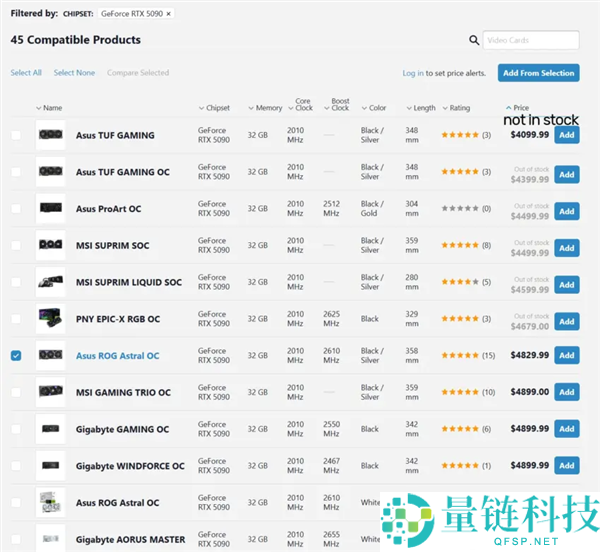Check the PNY EPIC-X RGB OC checkbox
This screenshot has width=600, height=552.
(16, 319)
